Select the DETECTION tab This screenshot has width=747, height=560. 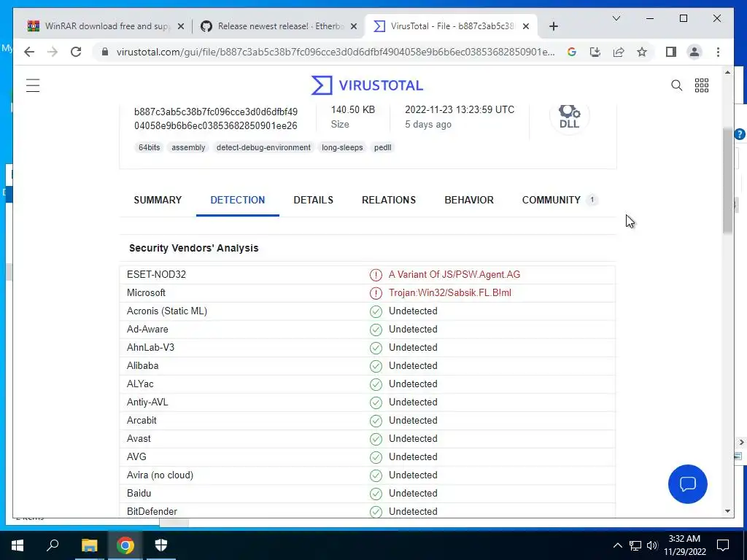[x=238, y=200]
